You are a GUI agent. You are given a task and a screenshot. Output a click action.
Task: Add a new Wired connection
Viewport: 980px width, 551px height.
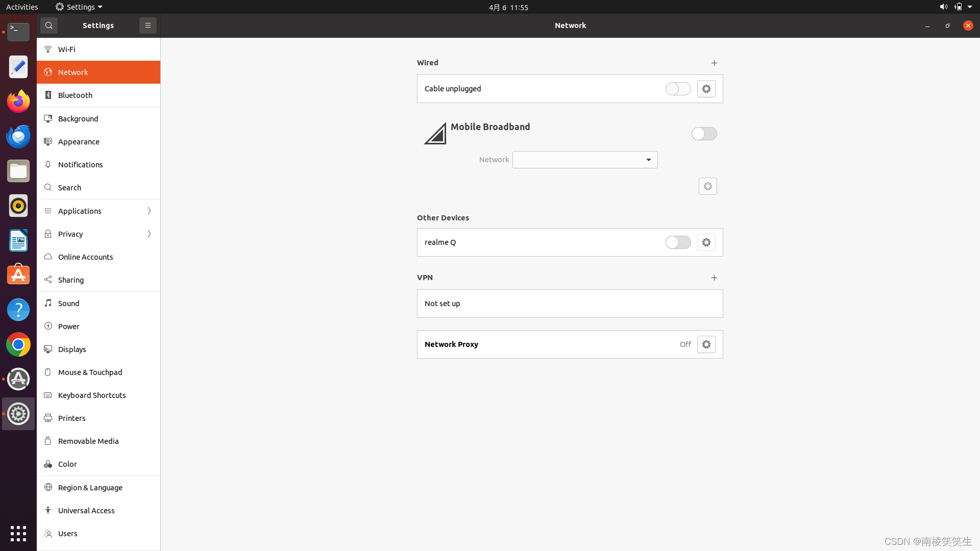click(714, 63)
